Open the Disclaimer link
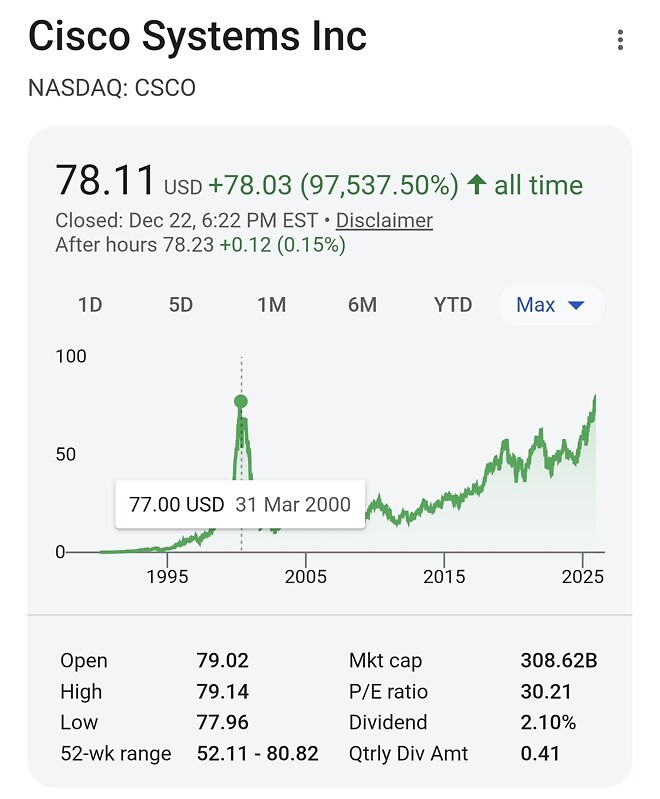The image size is (660, 799). 384,220
